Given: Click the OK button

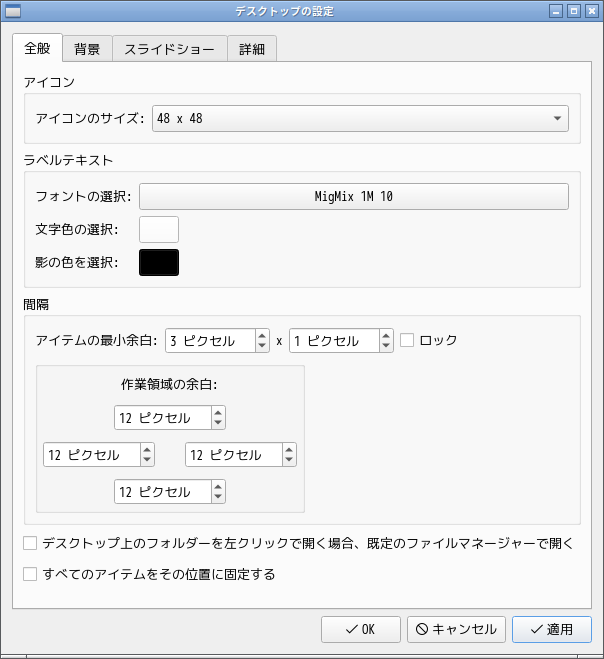Looking at the screenshot, I should (x=360, y=629).
